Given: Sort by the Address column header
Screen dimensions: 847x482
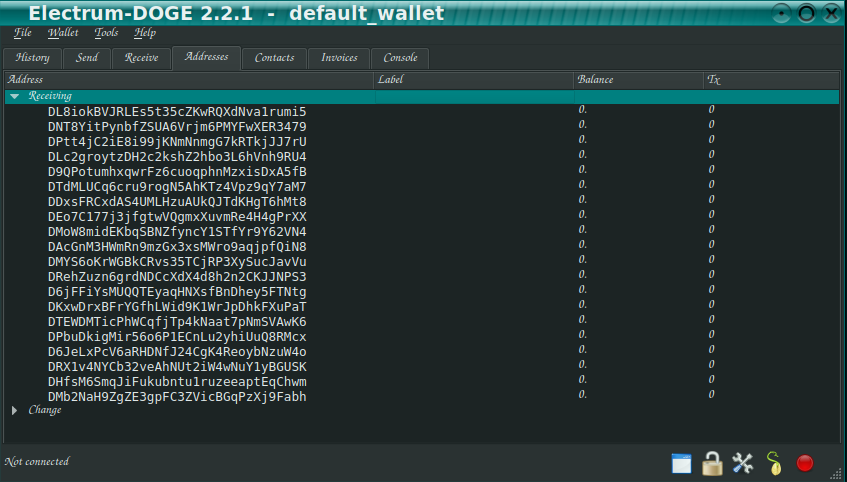Looking at the screenshot, I should pyautogui.click(x=189, y=80).
